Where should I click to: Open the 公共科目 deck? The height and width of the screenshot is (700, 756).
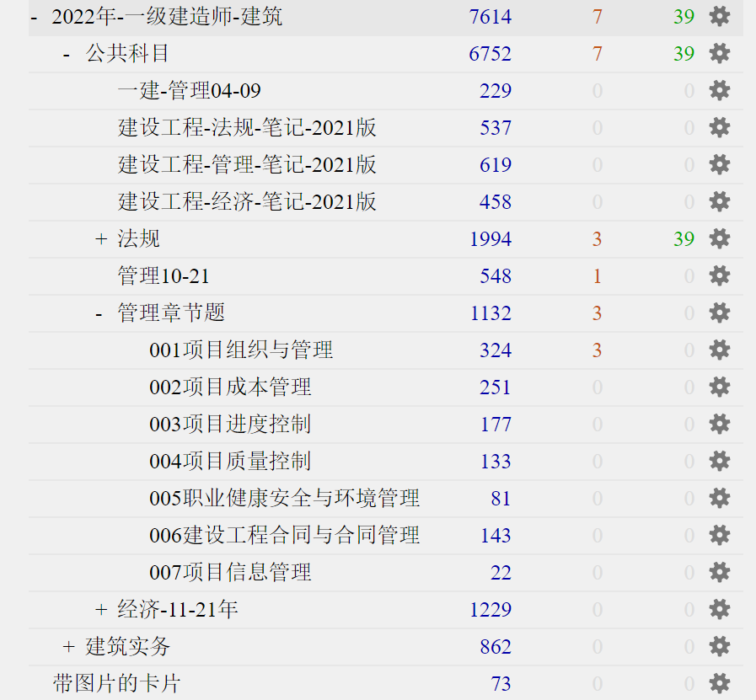(127, 53)
